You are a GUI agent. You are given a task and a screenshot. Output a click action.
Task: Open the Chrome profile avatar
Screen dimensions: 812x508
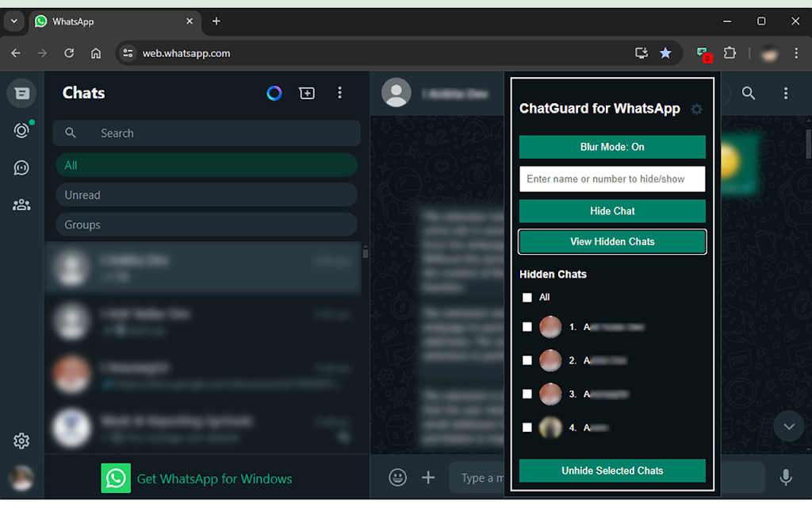coord(769,53)
